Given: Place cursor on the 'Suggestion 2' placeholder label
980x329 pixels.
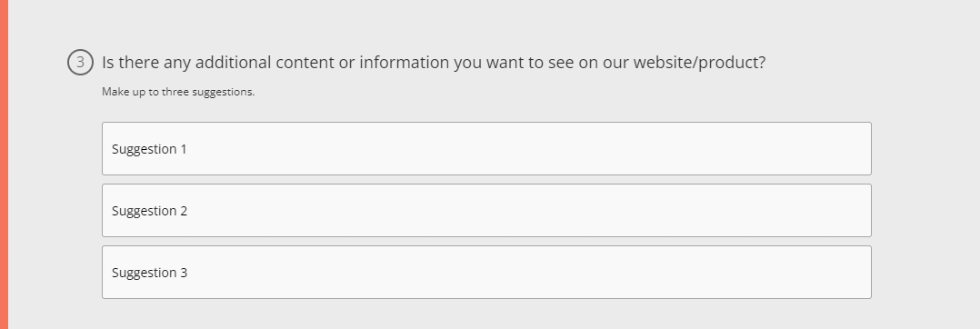Looking at the screenshot, I should [149, 211].
